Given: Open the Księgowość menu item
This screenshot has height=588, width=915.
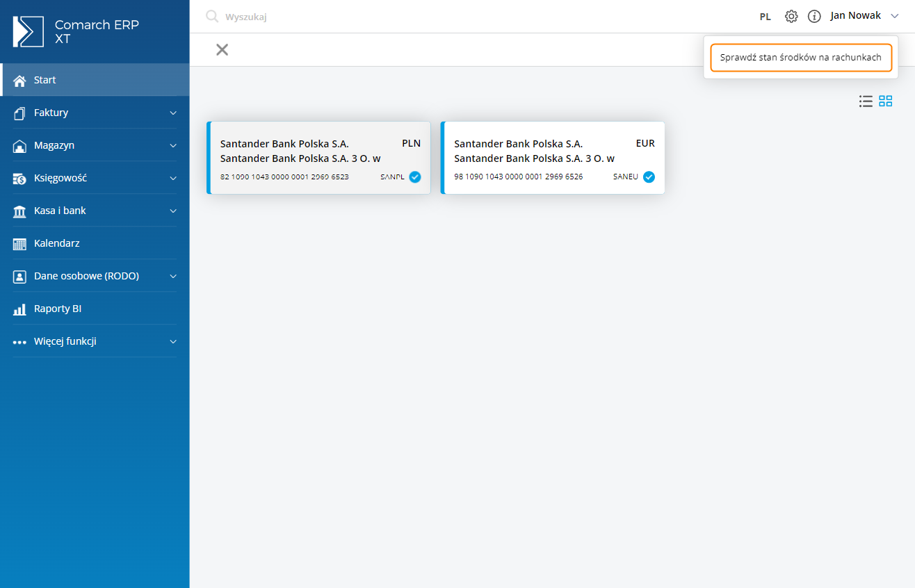Looking at the screenshot, I should point(60,178).
